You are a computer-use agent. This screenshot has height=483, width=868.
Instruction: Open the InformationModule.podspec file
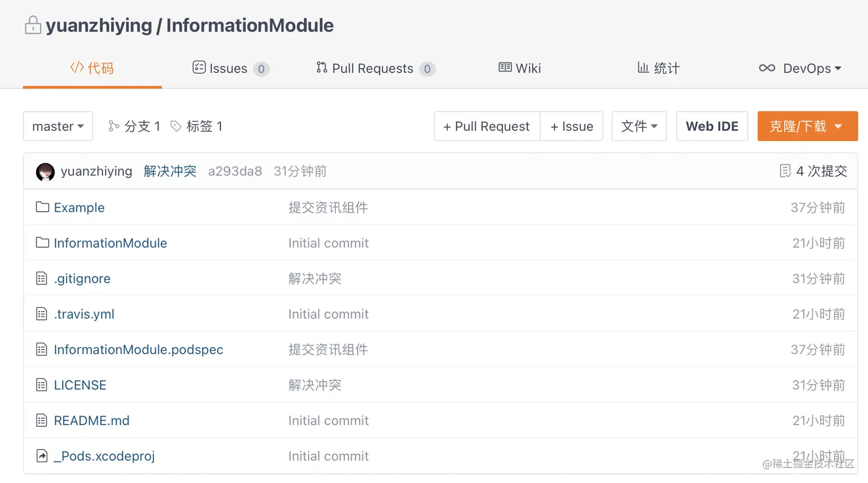tap(138, 350)
